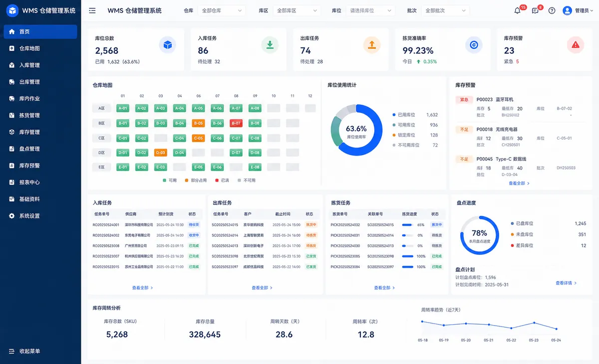Click the 差异库位 legend entry
This screenshot has width=599, height=364.
[549, 245]
